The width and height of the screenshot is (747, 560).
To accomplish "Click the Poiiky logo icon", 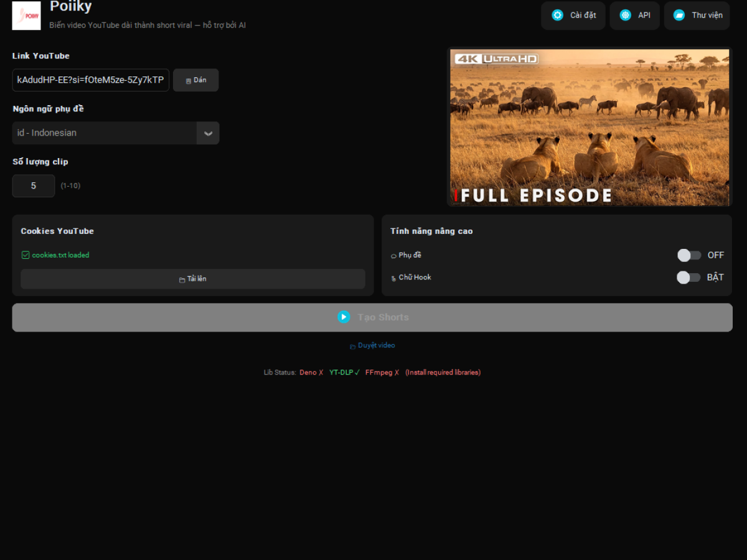I will [26, 16].
